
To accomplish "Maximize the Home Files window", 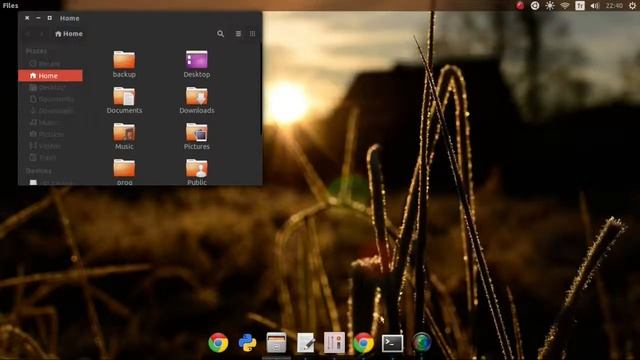I will pyautogui.click(x=49, y=18).
